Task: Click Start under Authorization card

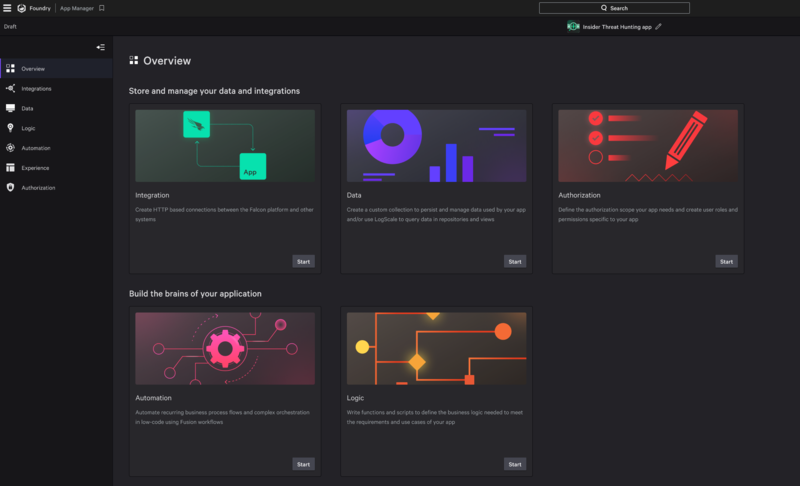Action: click(726, 261)
